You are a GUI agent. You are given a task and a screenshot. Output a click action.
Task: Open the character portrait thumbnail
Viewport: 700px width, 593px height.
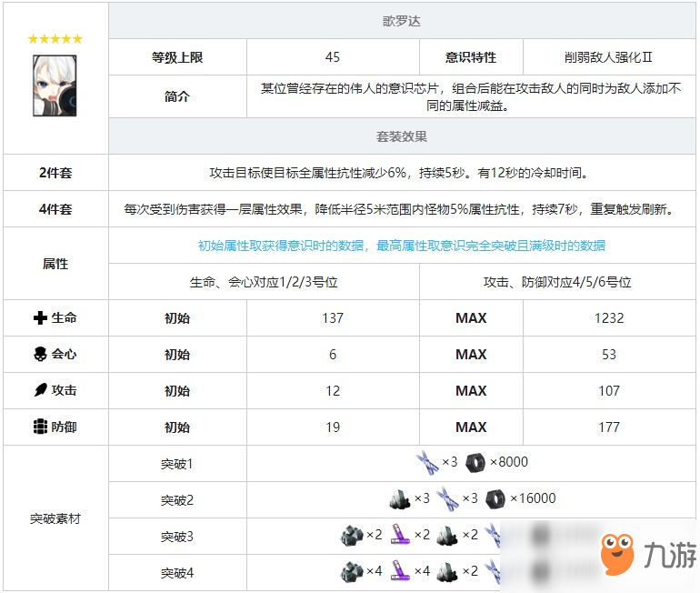(55, 85)
